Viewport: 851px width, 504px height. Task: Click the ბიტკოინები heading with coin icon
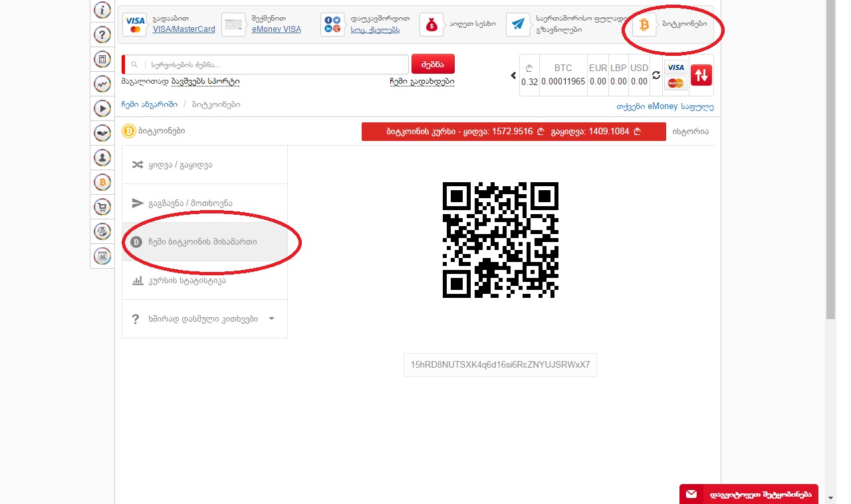click(x=154, y=131)
